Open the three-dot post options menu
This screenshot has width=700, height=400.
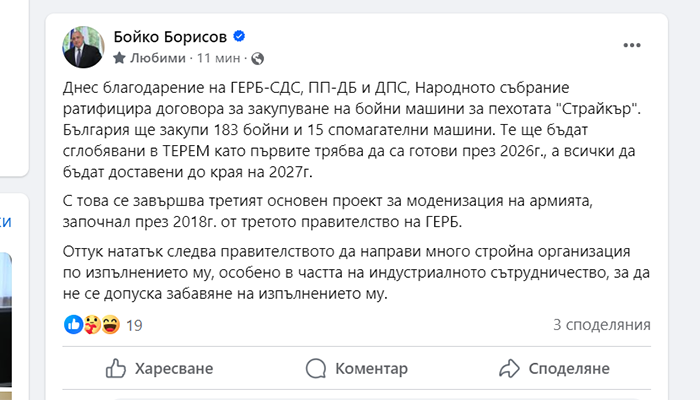point(632,45)
